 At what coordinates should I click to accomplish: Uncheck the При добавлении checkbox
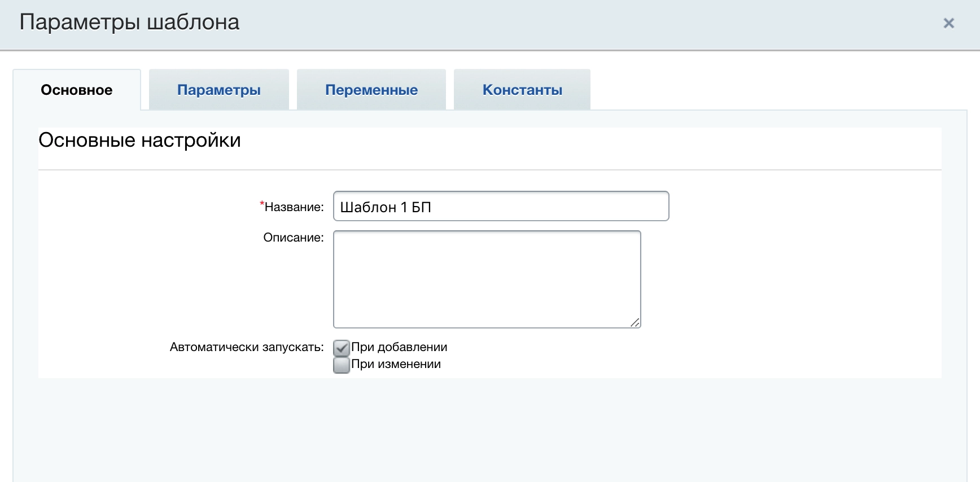341,348
